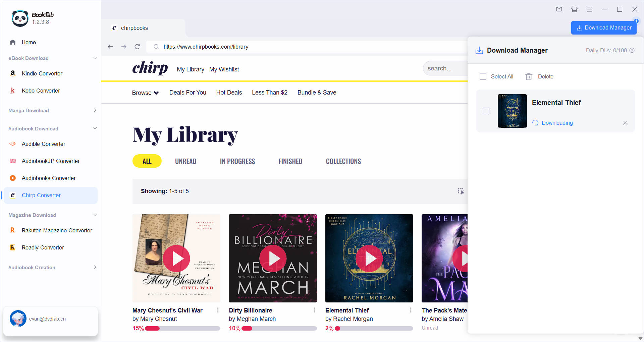
Task: Click the trash Delete icon
Action: (x=529, y=76)
